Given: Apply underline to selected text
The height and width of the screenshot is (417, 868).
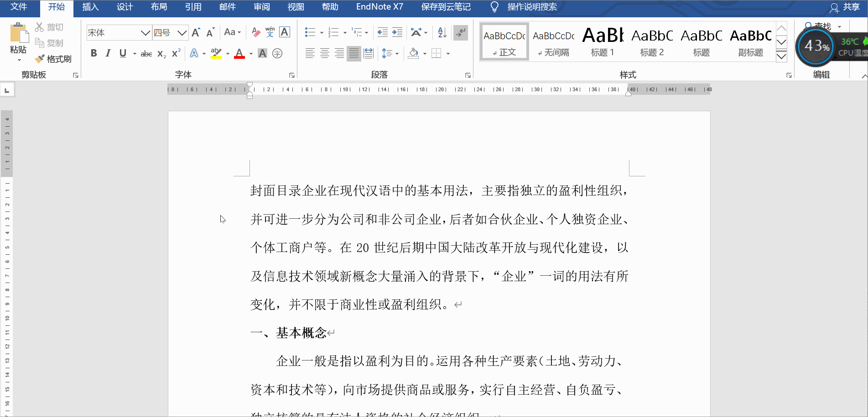Looking at the screenshot, I should point(122,53).
